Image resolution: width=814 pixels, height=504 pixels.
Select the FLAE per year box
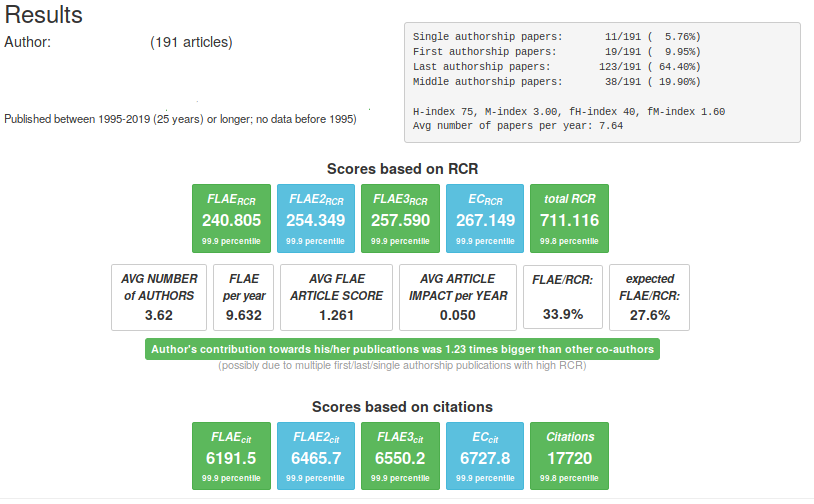[243, 297]
